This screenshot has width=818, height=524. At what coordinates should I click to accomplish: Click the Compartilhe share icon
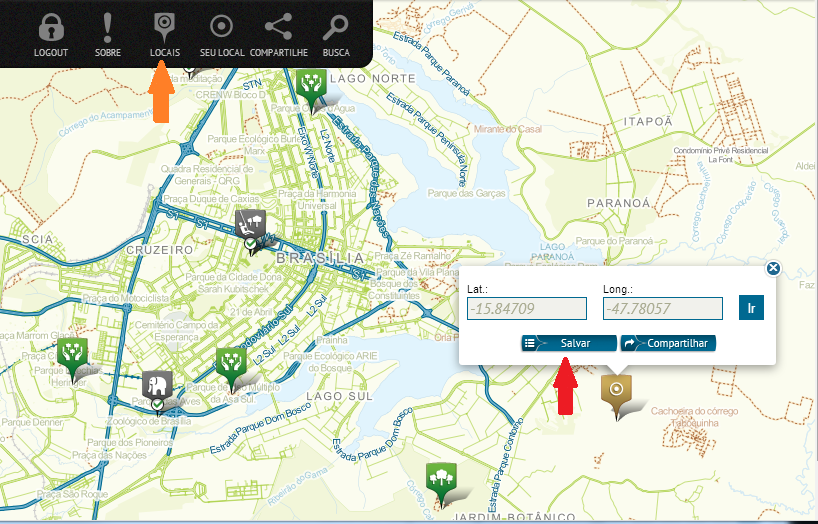tap(278, 27)
